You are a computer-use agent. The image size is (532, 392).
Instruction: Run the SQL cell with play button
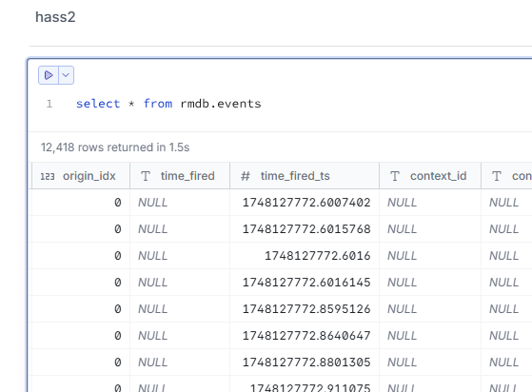tap(49, 75)
